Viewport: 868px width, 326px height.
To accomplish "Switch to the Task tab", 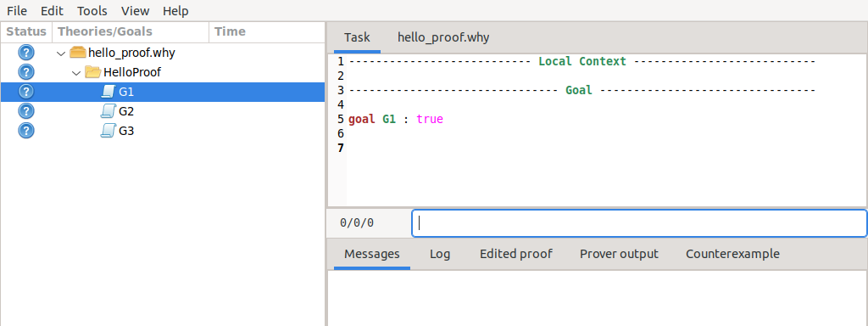I will pyautogui.click(x=357, y=37).
